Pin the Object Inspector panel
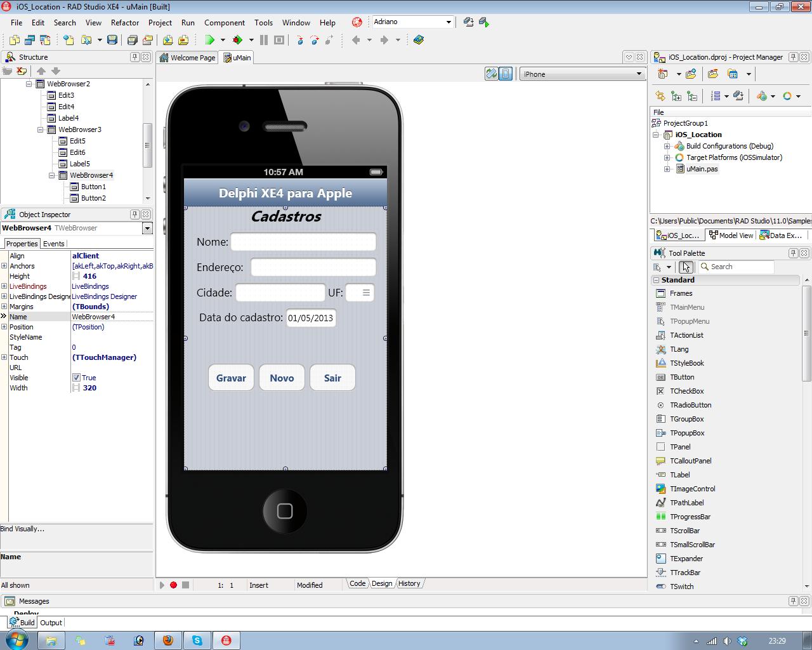The height and width of the screenshot is (650, 812). pos(134,215)
